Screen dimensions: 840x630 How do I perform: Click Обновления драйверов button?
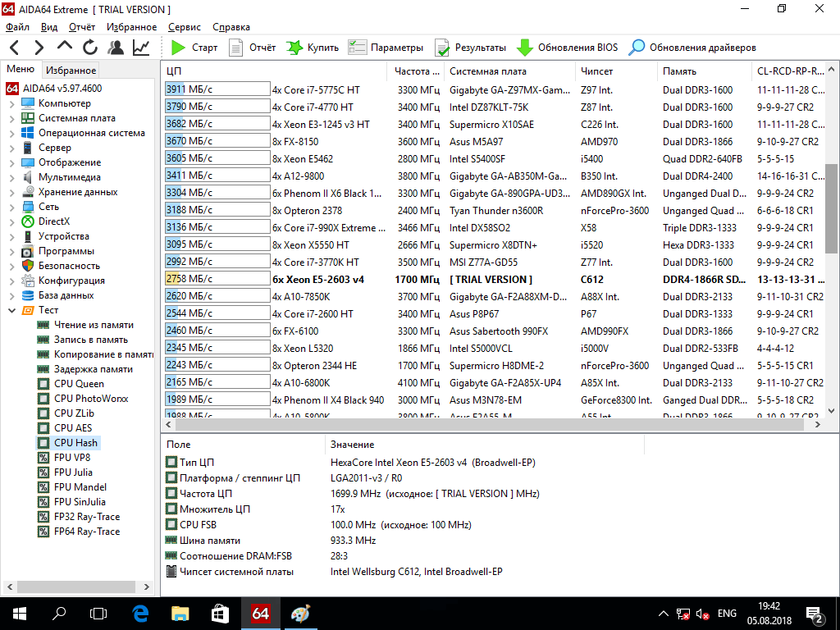[x=692, y=48]
